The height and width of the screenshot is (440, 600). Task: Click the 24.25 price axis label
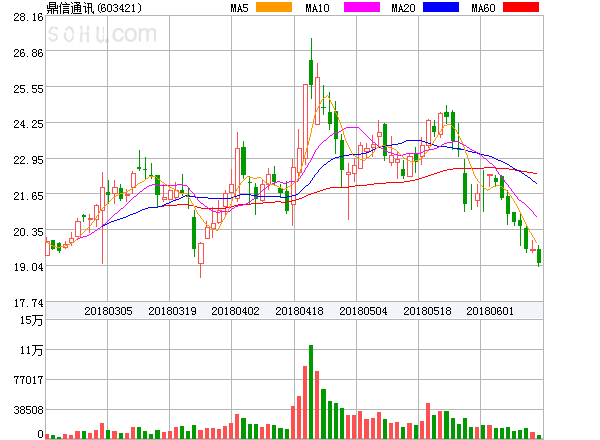[28, 124]
